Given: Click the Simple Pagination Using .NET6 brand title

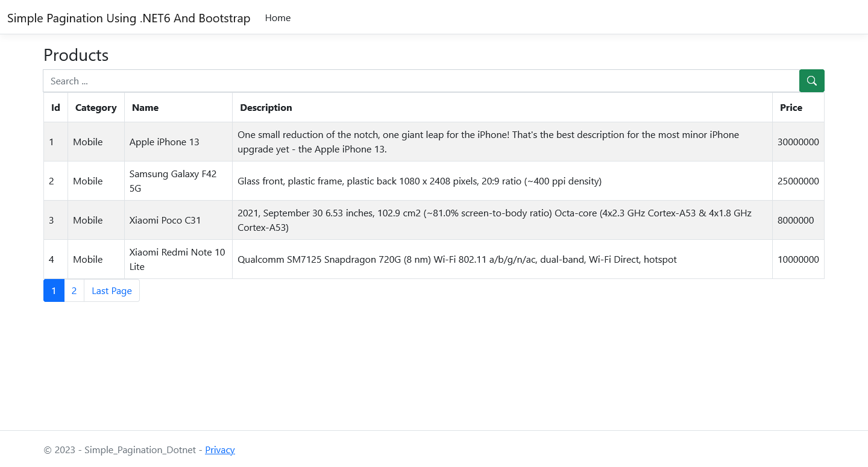Looking at the screenshot, I should pos(128,18).
